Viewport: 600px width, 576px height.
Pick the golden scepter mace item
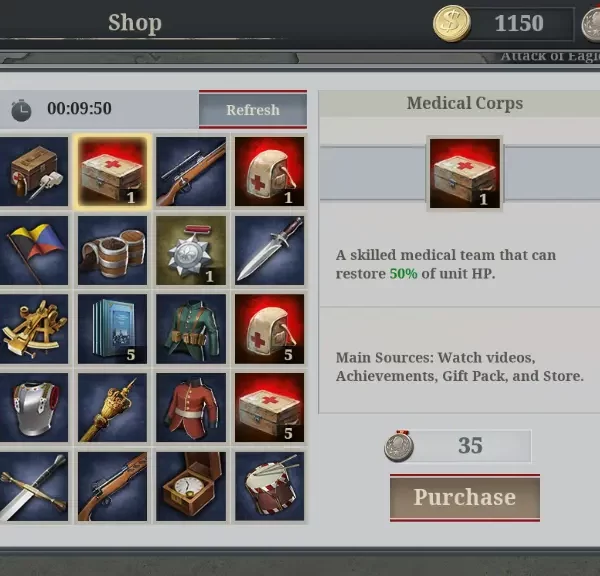(112, 408)
